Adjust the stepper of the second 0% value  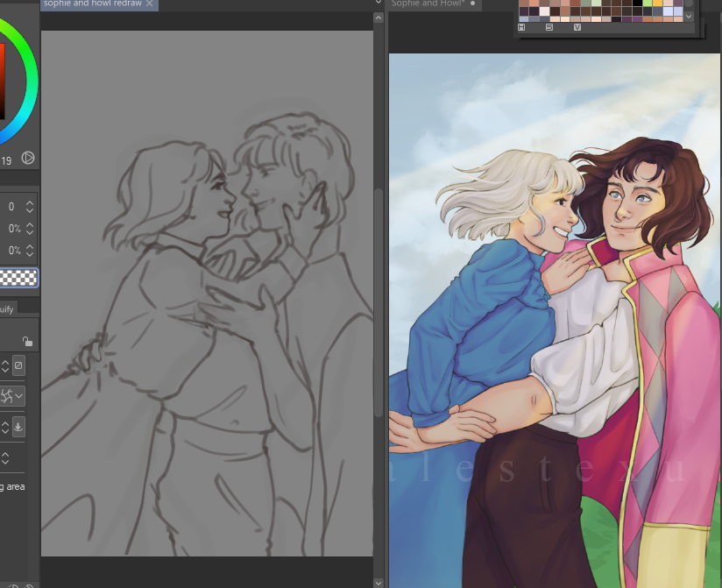click(30, 251)
